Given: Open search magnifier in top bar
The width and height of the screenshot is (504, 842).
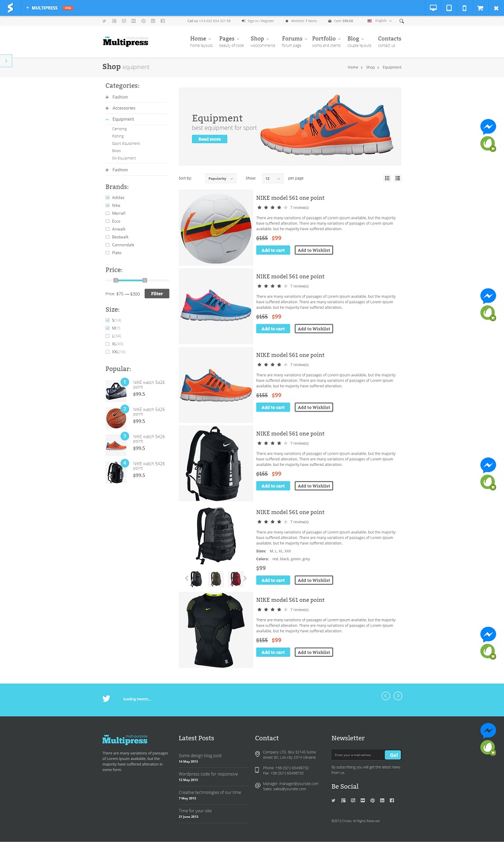Looking at the screenshot, I should (401, 21).
